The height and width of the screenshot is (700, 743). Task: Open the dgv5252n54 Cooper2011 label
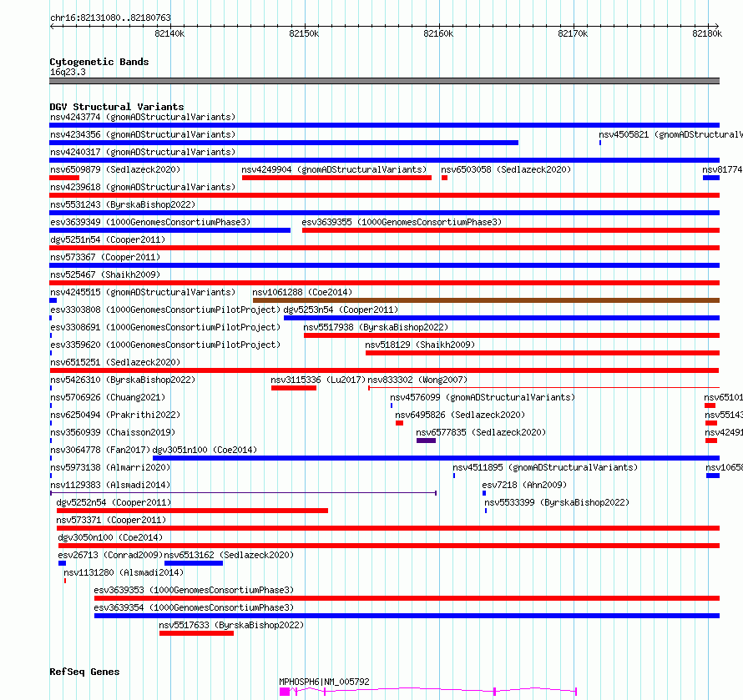click(114, 502)
